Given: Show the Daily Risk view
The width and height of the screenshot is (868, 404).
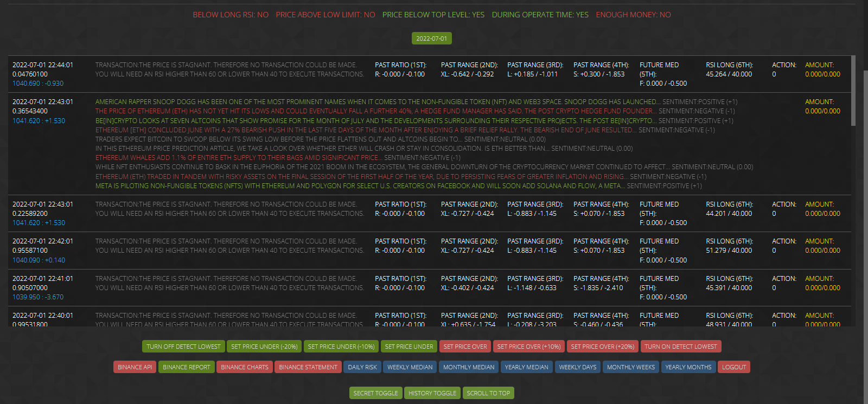Looking at the screenshot, I should point(362,367).
